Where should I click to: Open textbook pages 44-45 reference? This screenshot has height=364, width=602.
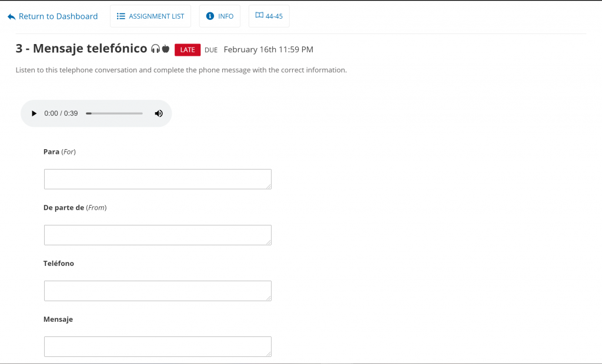coord(269,16)
